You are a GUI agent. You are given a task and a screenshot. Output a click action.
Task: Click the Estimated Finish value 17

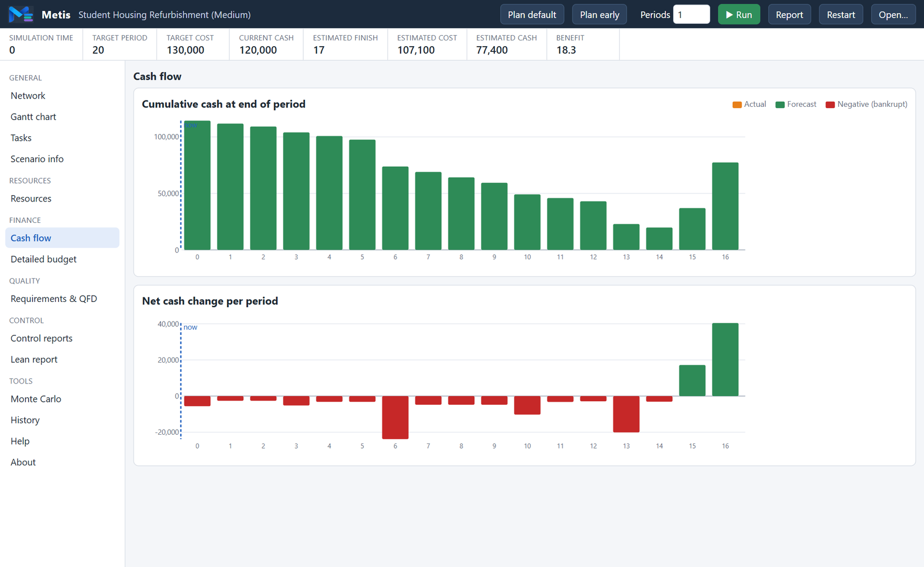319,50
